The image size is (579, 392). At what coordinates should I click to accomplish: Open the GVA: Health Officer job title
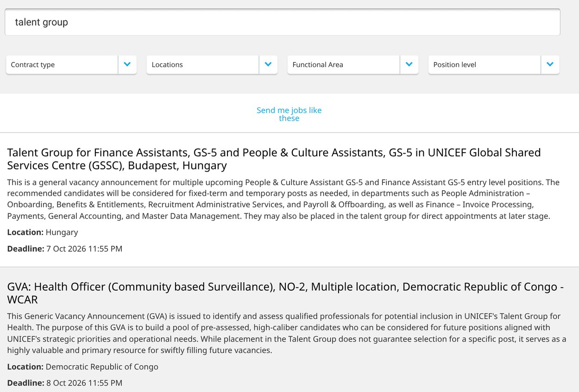point(285,293)
